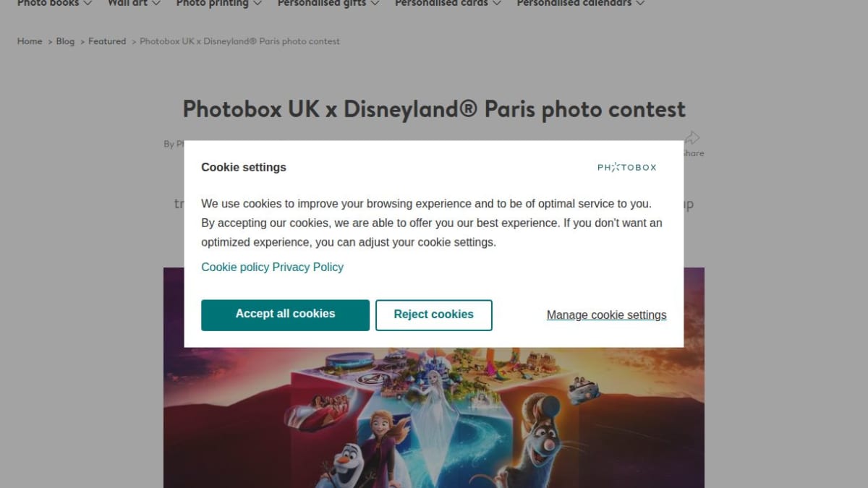
Task: Expand the Photo books menu chevron
Action: coord(88,4)
